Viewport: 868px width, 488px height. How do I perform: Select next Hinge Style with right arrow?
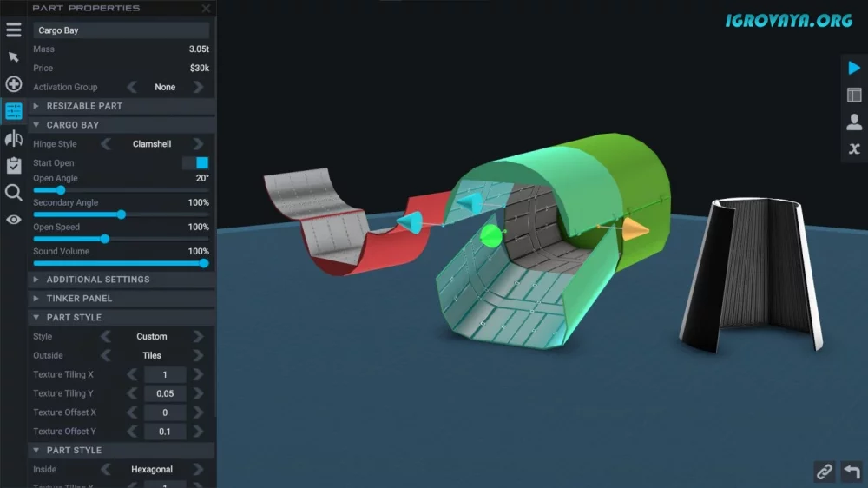click(198, 144)
